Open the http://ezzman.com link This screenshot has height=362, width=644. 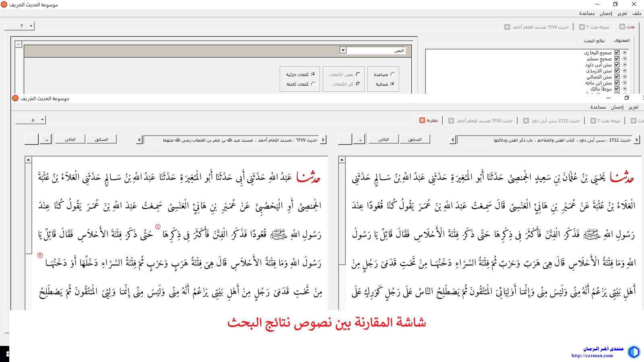592,356
